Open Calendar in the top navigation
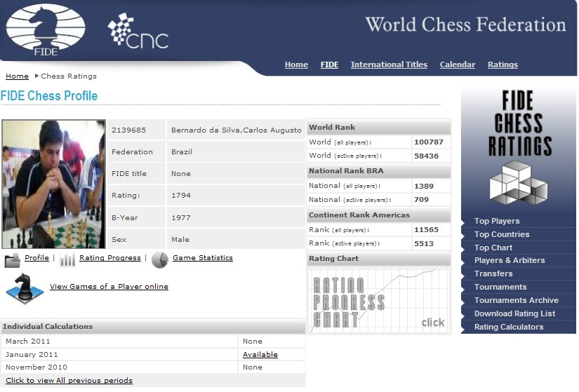This screenshot has height=392, width=579. point(457,65)
